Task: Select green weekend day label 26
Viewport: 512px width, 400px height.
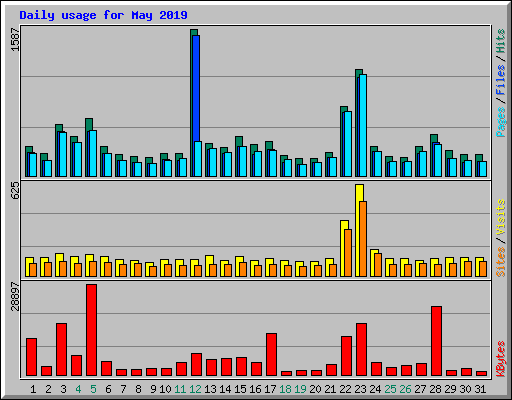Action: 405,389
